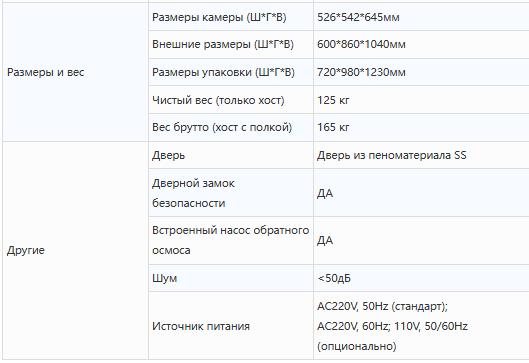Click the 'Чистый вес (только хост)' label

pos(218,100)
